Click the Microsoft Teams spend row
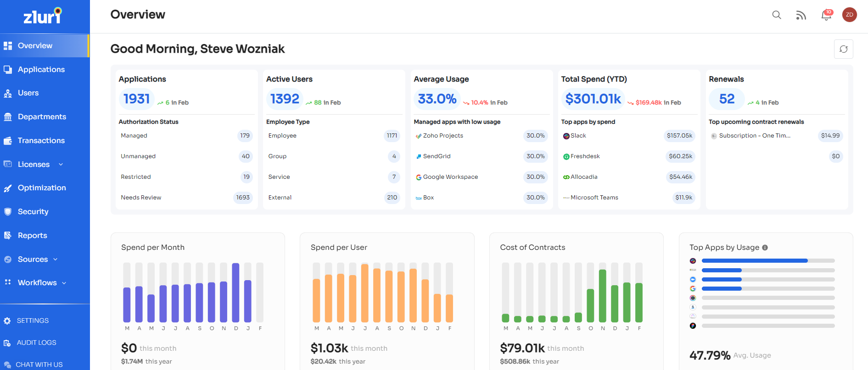Image resolution: width=868 pixels, height=370 pixels. (x=629, y=198)
